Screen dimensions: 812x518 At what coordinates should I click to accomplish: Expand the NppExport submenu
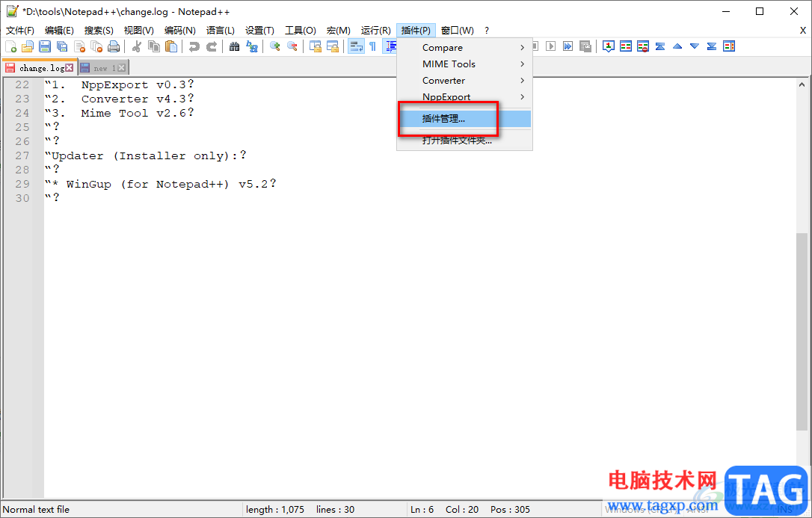464,97
